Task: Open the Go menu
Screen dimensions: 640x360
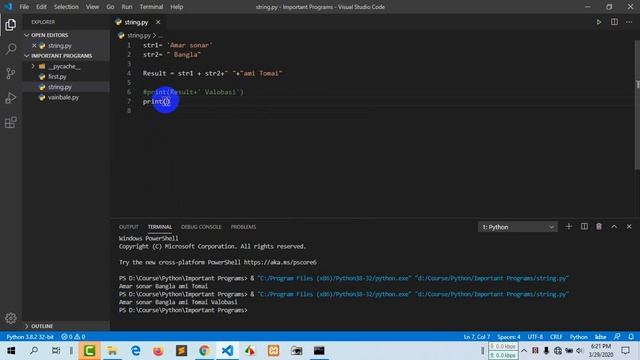Action: [x=110, y=7]
